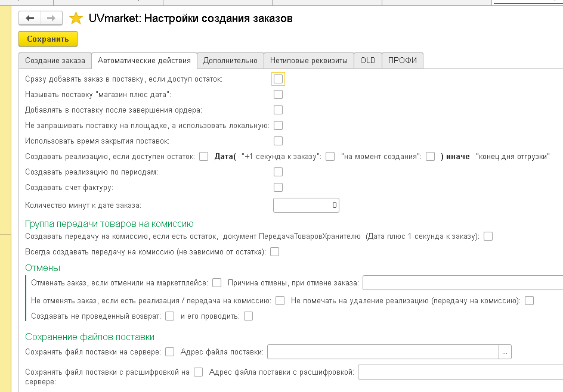Enable Сохранять файл поставки с расшифровкой checkbox
The image size is (563, 392).
click(198, 372)
